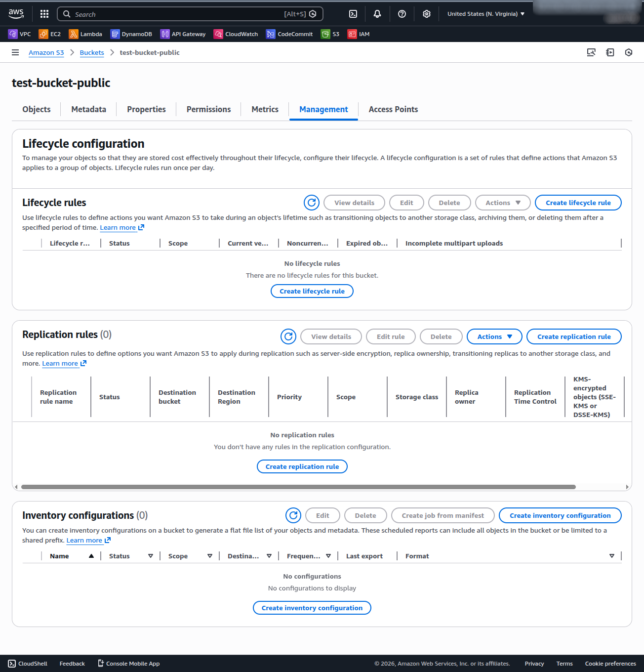Switch to the Permissions tab
The width and height of the screenshot is (644, 672).
coord(209,109)
